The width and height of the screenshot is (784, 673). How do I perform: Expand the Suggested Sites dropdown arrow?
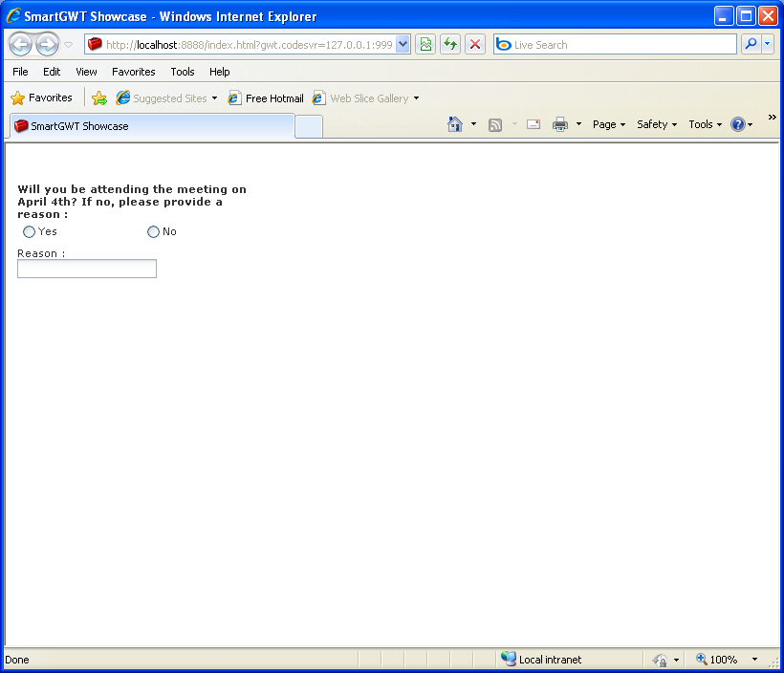[214, 98]
